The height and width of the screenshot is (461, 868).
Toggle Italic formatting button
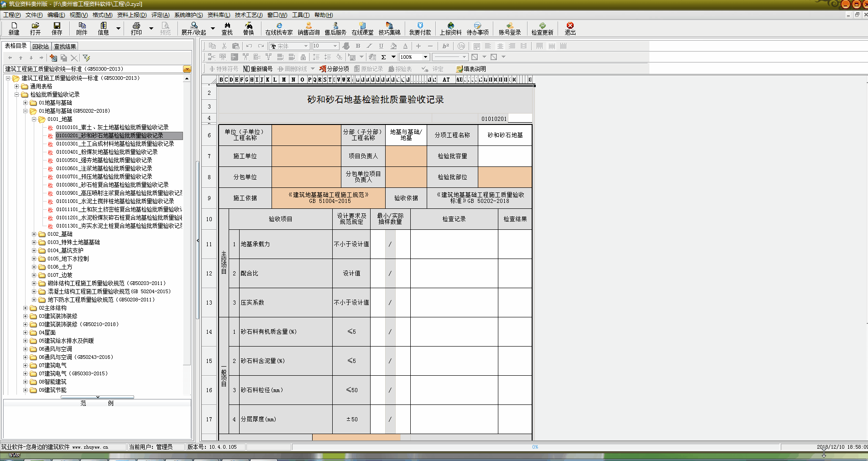369,46
